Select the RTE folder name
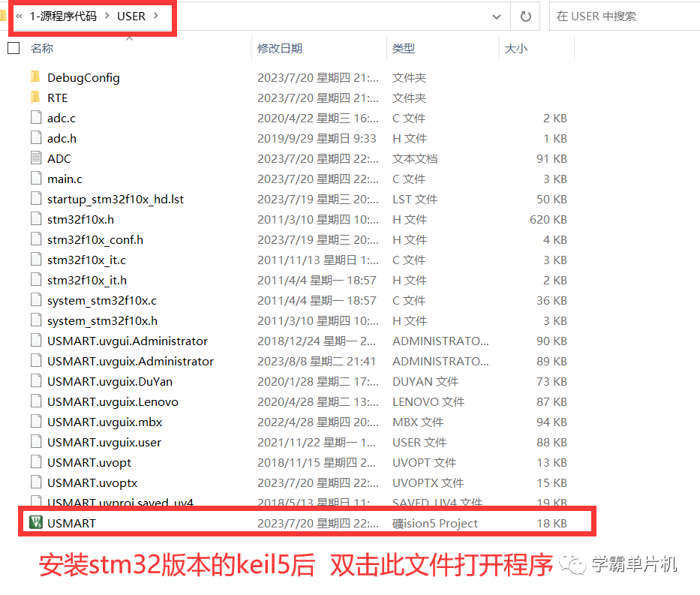The height and width of the screenshot is (595, 700). 57,98
